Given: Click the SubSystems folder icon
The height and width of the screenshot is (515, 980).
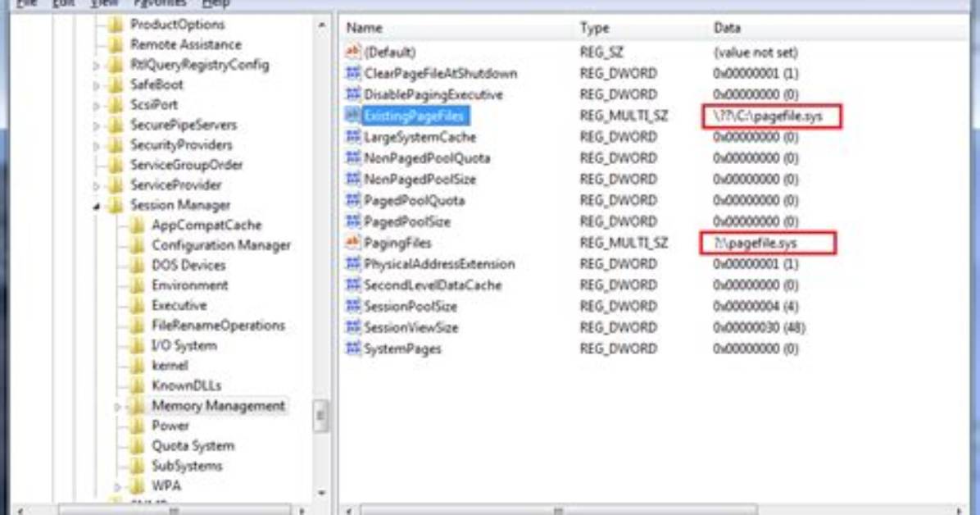Looking at the screenshot, I should [137, 466].
